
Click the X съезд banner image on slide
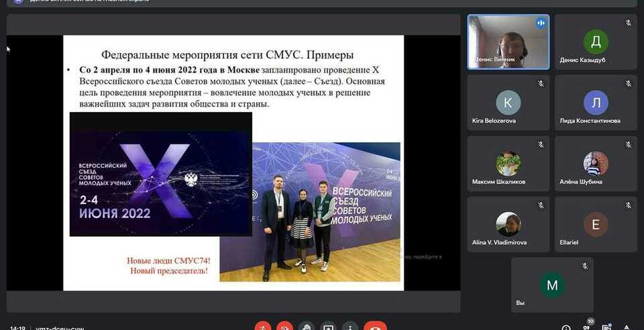160,174
